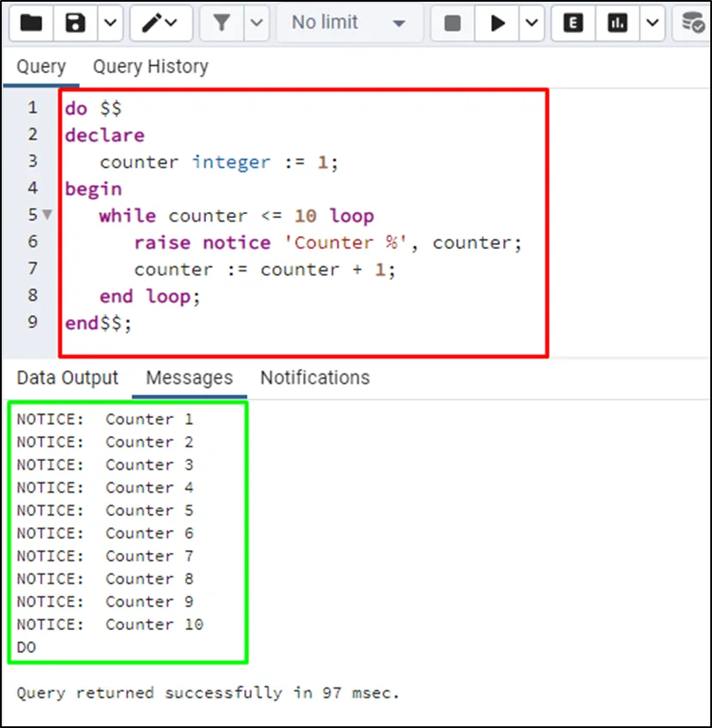Click the Explain Analyze chart icon
This screenshot has height=728, width=712.
618,23
